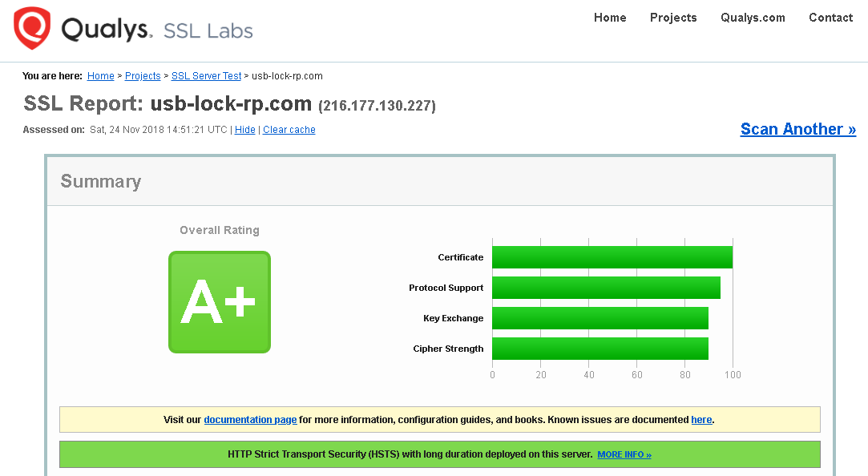Click MORE INFO link in HSTS banner
This screenshot has height=476, width=868.
tap(624, 454)
